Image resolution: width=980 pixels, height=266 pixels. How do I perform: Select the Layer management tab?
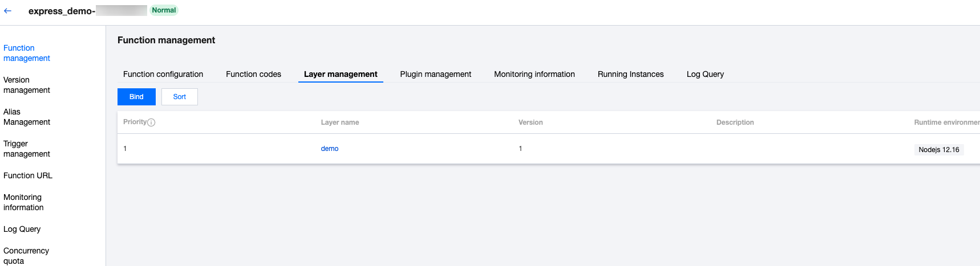[341, 74]
